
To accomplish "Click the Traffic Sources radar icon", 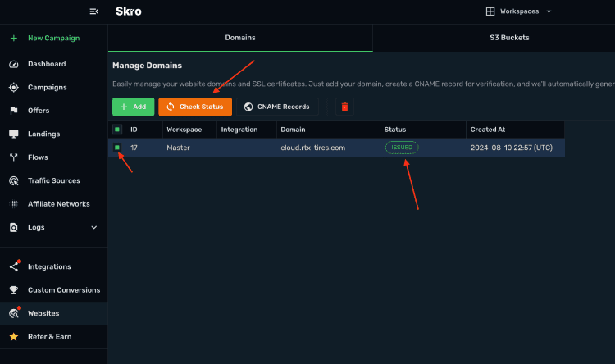I will pyautogui.click(x=14, y=180).
